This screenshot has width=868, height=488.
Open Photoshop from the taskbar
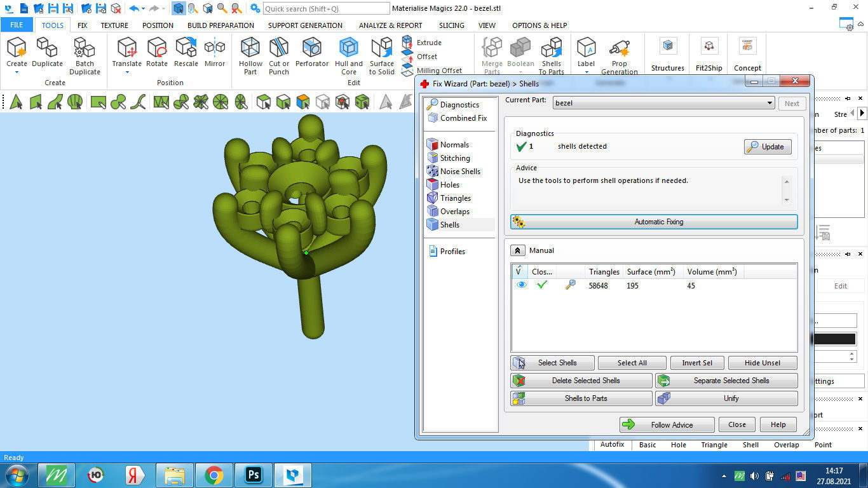click(254, 475)
